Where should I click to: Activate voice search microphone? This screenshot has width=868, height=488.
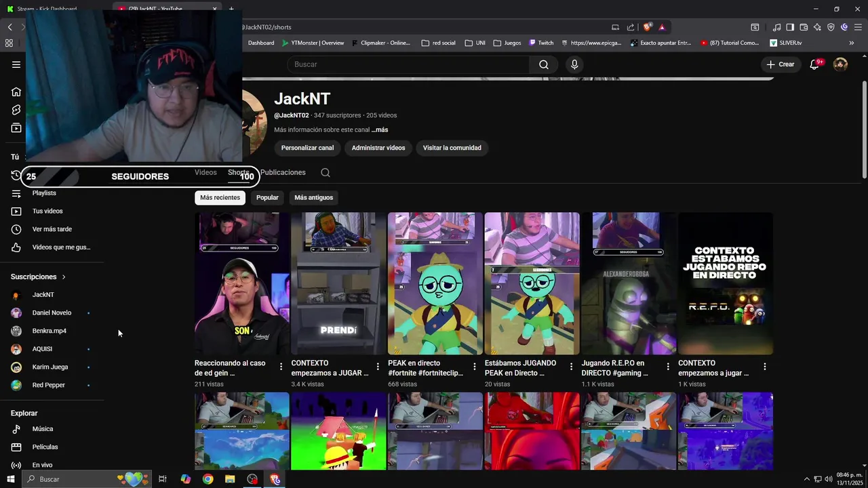(x=574, y=64)
